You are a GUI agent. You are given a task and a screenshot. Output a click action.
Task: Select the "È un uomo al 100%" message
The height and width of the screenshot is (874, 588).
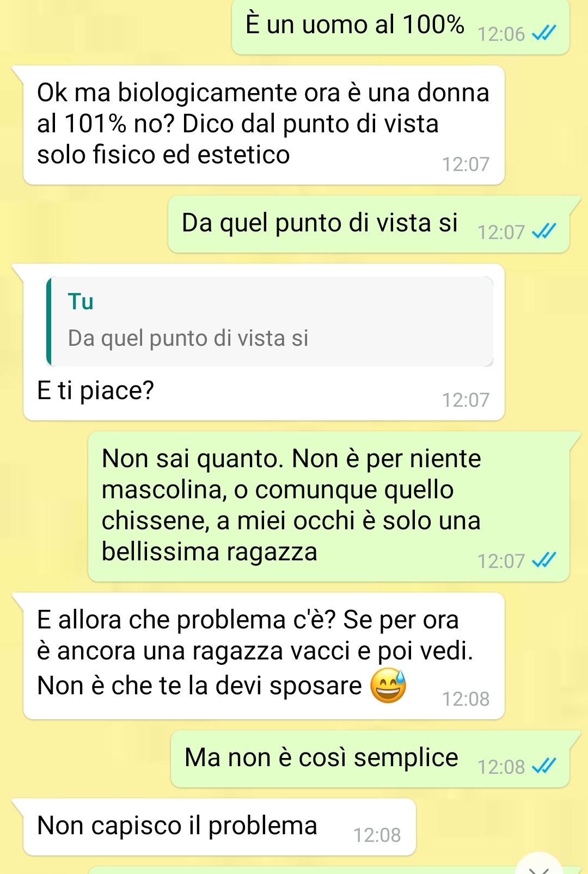pyautogui.click(x=401, y=26)
